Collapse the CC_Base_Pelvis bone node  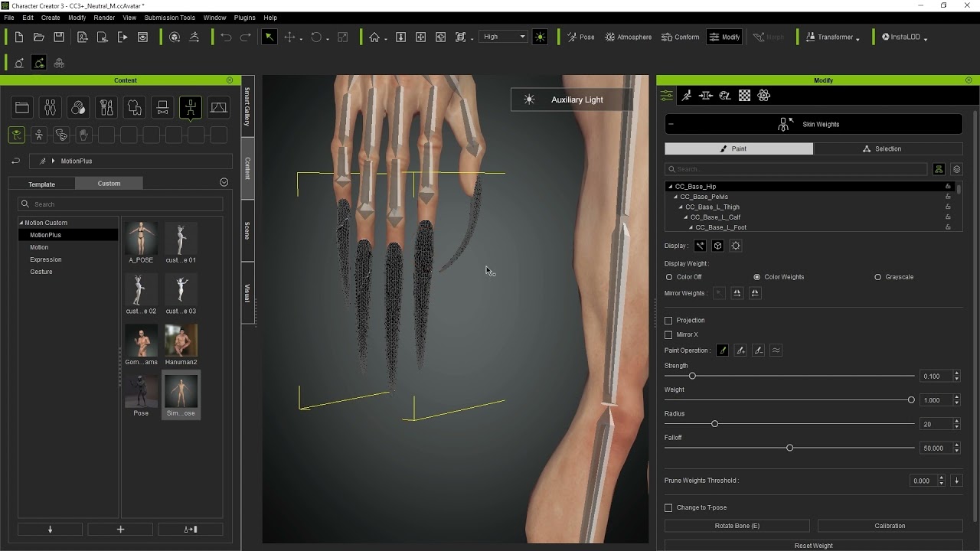pos(676,197)
